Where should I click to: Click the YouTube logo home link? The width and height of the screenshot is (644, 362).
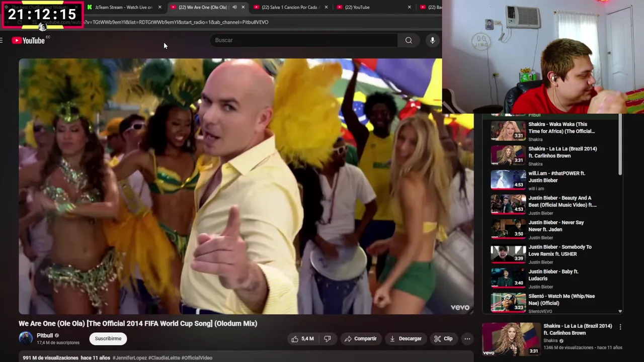[28, 41]
